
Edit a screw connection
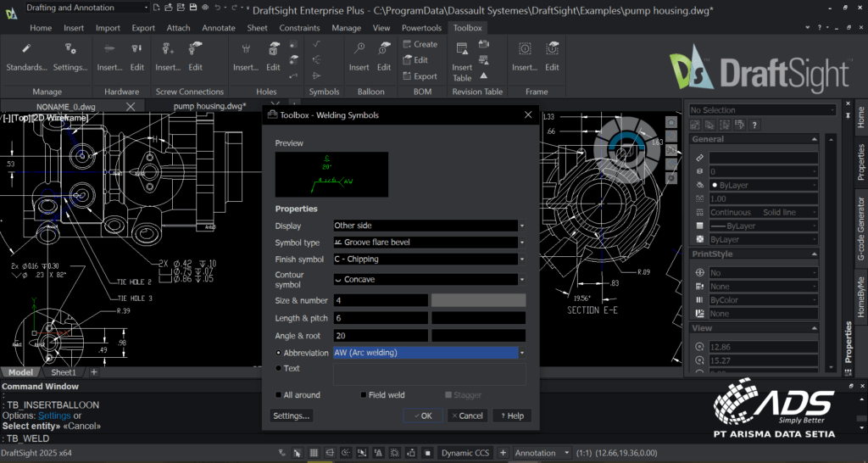click(195, 57)
